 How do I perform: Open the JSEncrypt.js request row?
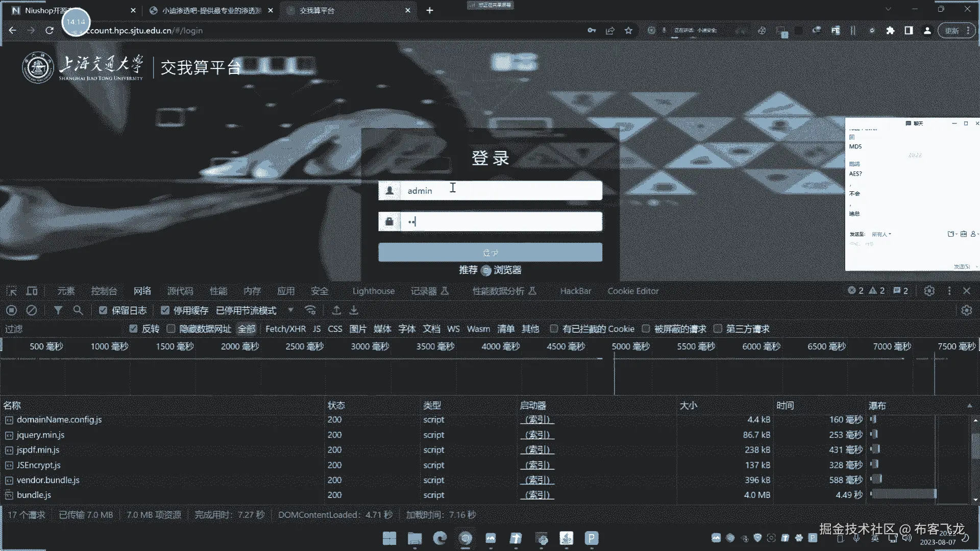39,465
